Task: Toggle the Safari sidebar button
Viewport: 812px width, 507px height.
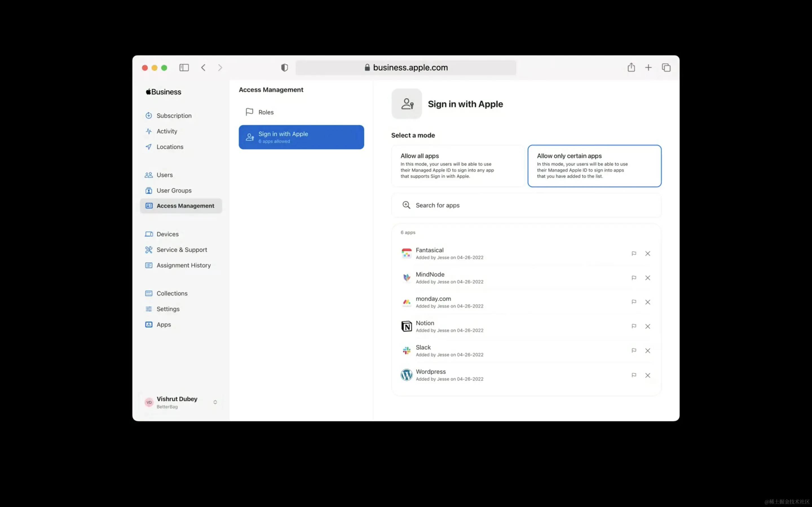Action: (184, 68)
